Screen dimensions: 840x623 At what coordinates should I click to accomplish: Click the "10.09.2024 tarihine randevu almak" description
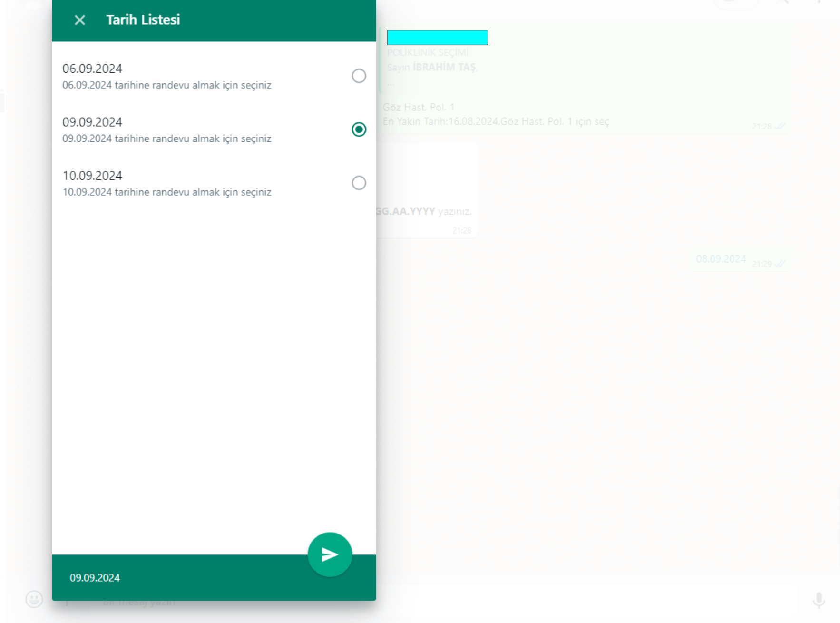tap(166, 192)
